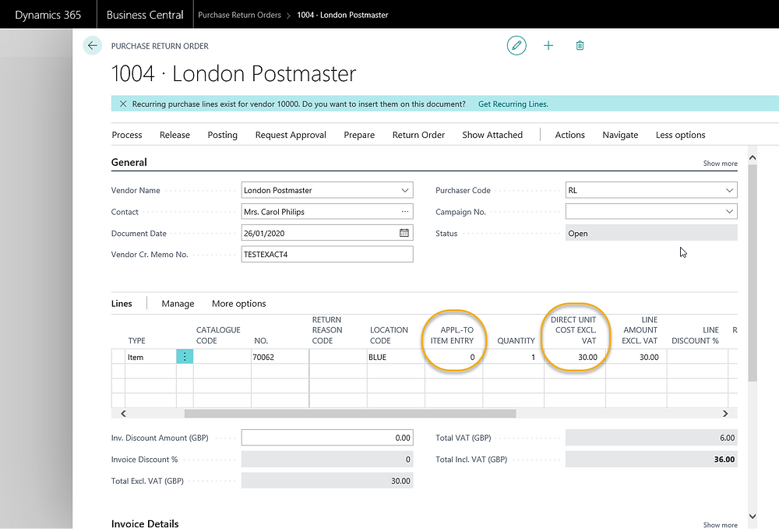Click Get Recurring Lines link

click(x=513, y=104)
